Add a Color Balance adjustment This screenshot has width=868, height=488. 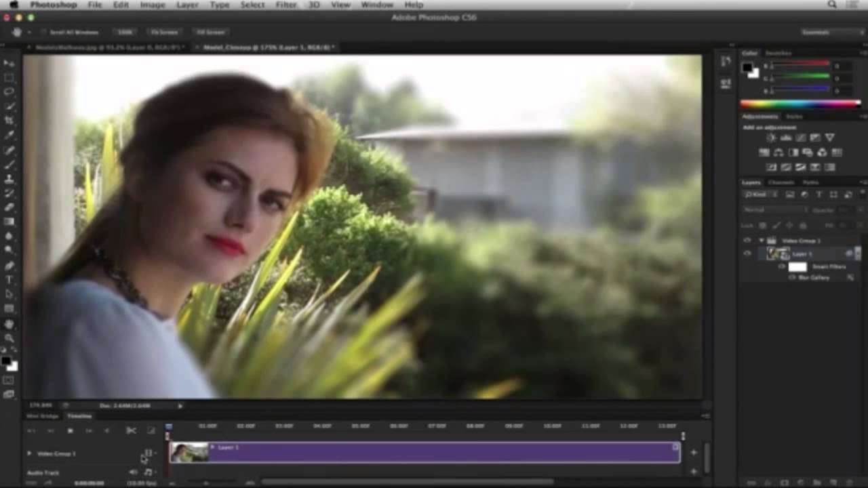[x=778, y=152]
